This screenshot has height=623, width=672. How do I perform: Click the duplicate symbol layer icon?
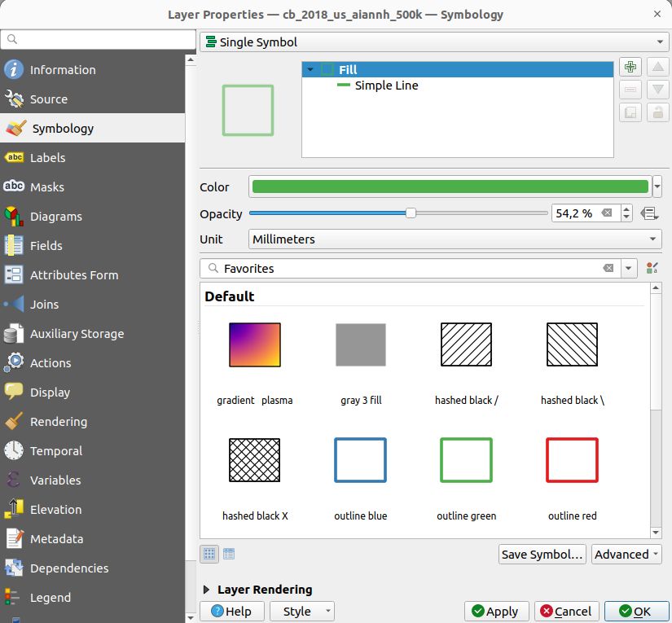(630, 112)
